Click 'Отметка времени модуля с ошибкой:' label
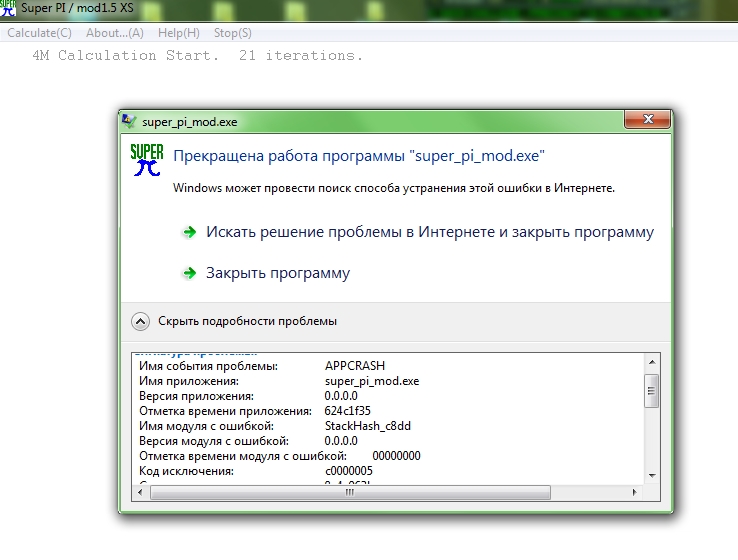The width and height of the screenshot is (738, 560). click(x=243, y=456)
